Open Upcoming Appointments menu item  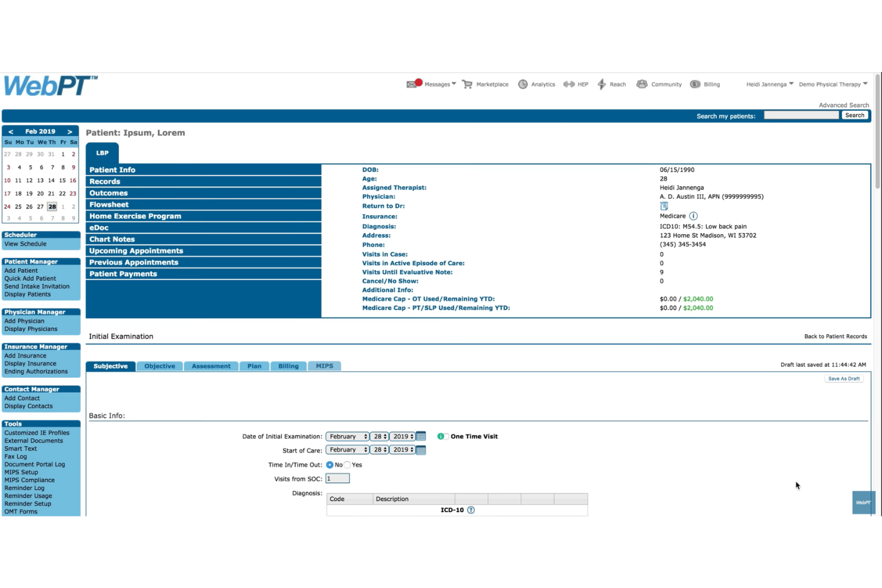[x=204, y=251]
